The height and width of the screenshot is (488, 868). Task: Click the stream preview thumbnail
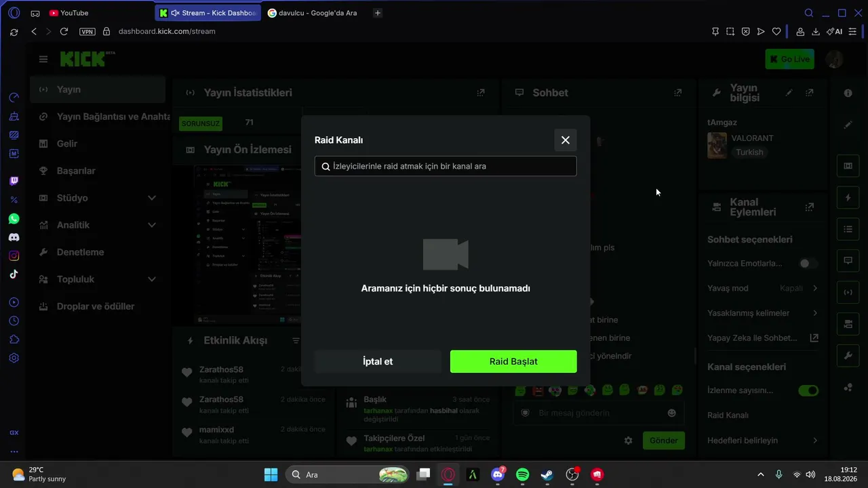(248, 245)
